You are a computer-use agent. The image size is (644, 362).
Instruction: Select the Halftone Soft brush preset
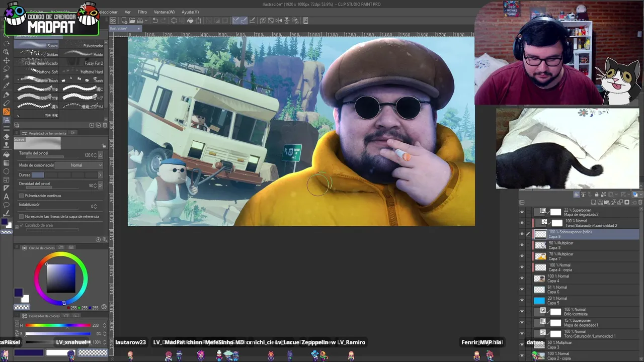tap(36, 72)
